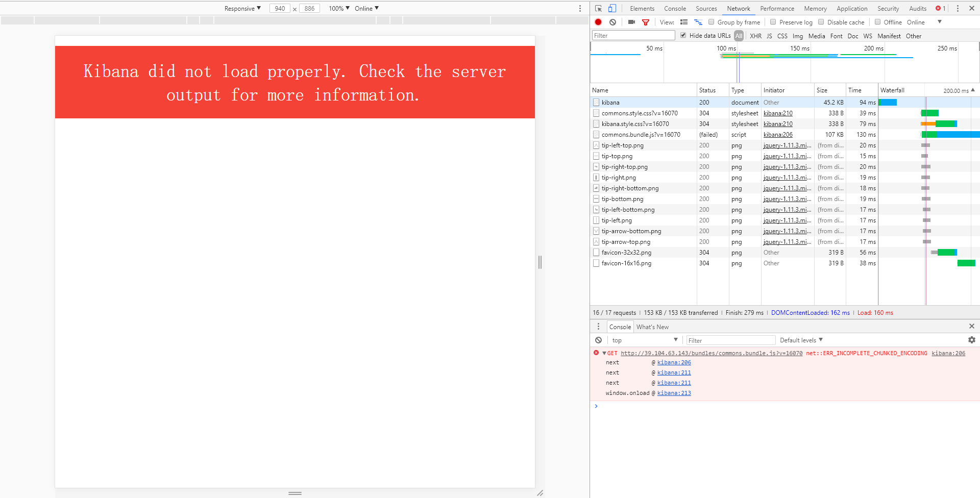Select the All resource type filter

pyautogui.click(x=739, y=36)
